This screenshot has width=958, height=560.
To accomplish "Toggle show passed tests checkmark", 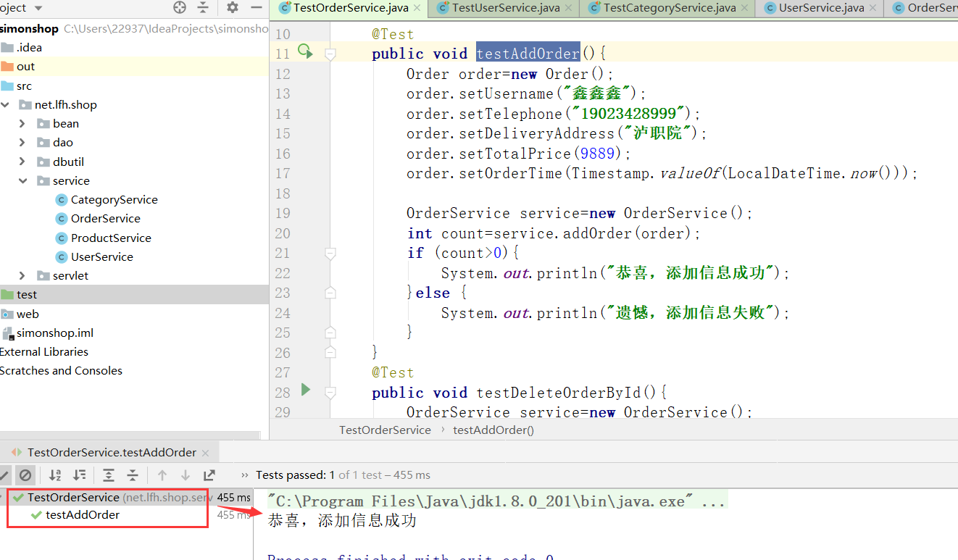I will (3, 475).
